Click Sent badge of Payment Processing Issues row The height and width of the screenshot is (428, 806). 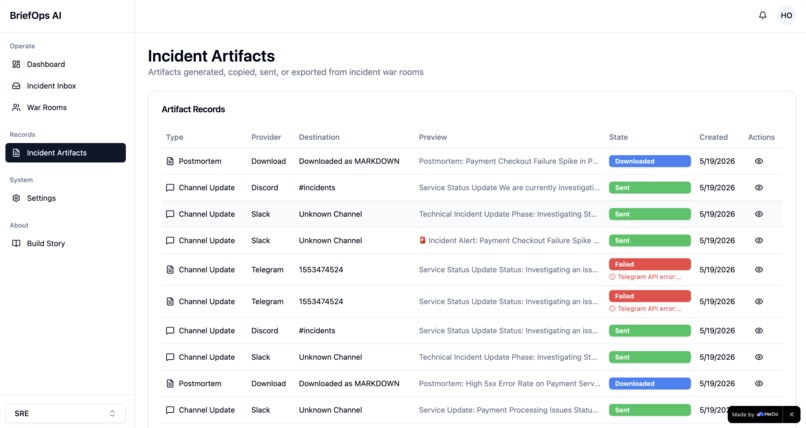point(650,410)
